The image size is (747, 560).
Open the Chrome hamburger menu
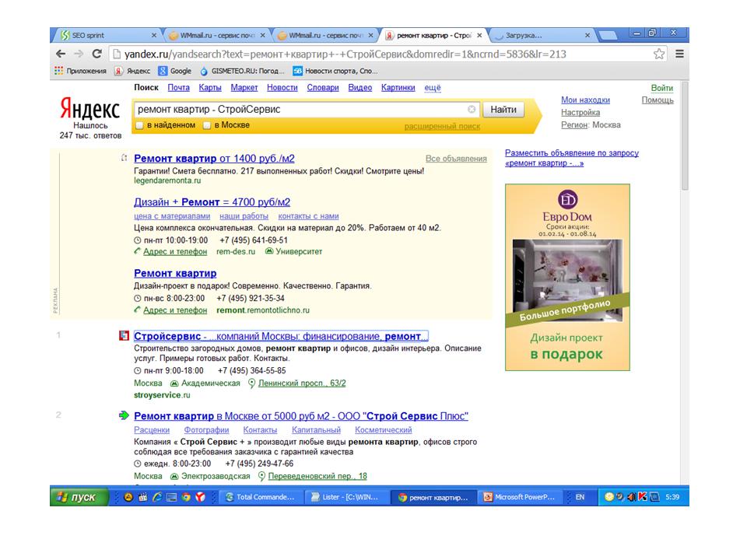tap(680, 54)
